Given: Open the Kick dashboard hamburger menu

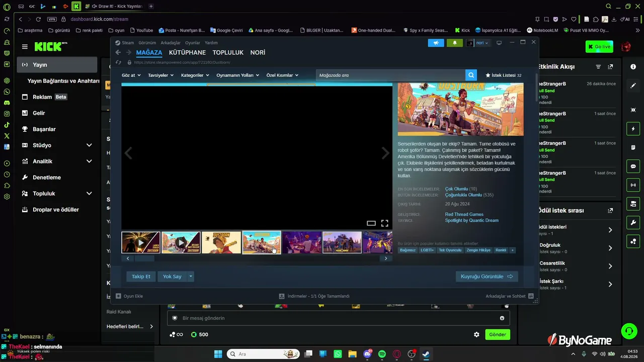Looking at the screenshot, I should pos(25,47).
